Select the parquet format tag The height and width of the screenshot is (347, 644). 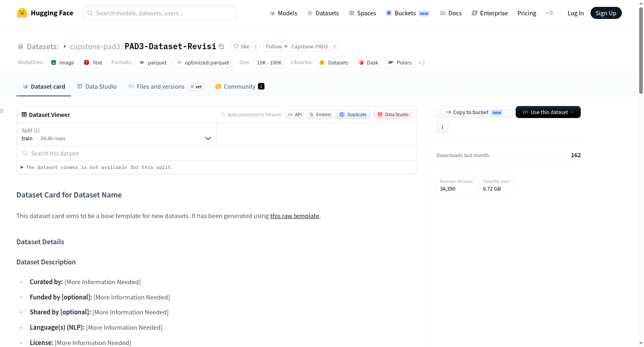coord(153,62)
